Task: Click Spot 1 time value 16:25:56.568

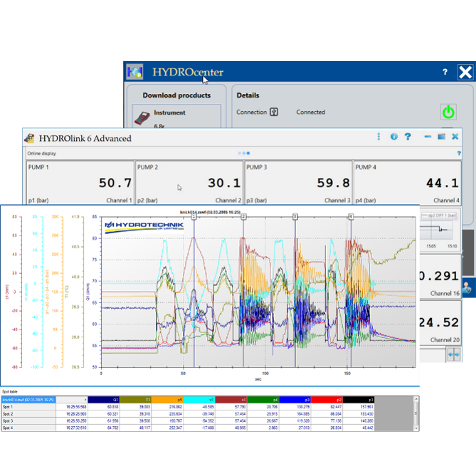Action: point(76,407)
